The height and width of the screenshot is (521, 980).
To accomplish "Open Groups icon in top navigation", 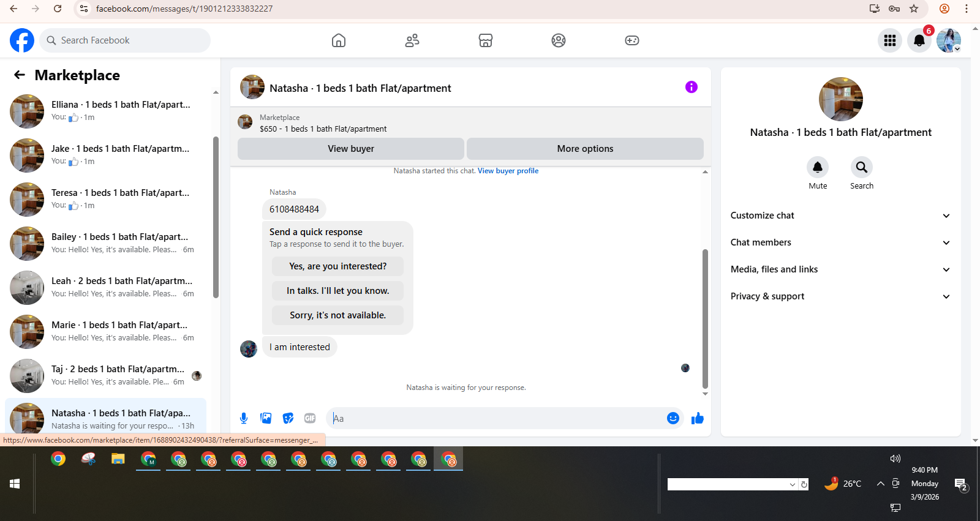I will click(x=559, y=40).
